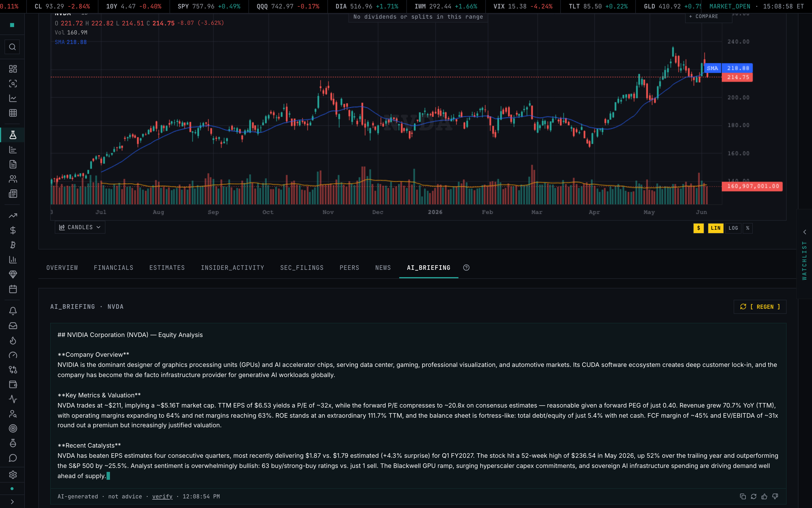
Task: Click the MARKET_OPEN status indicator
Action: (x=729, y=6)
